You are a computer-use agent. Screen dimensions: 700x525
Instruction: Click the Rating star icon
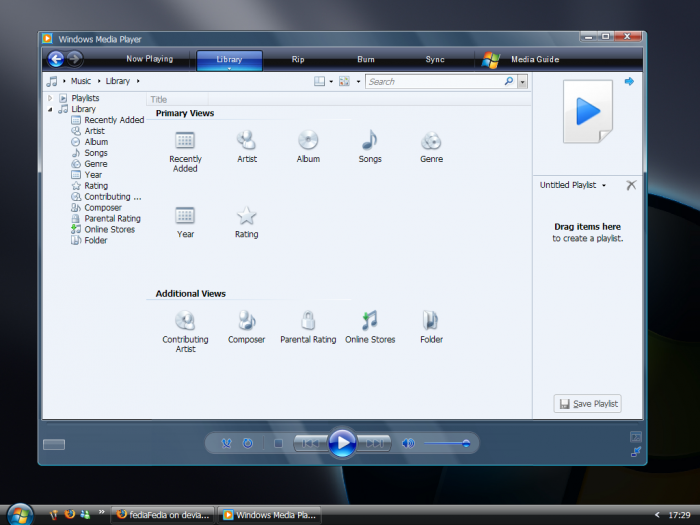(x=246, y=216)
